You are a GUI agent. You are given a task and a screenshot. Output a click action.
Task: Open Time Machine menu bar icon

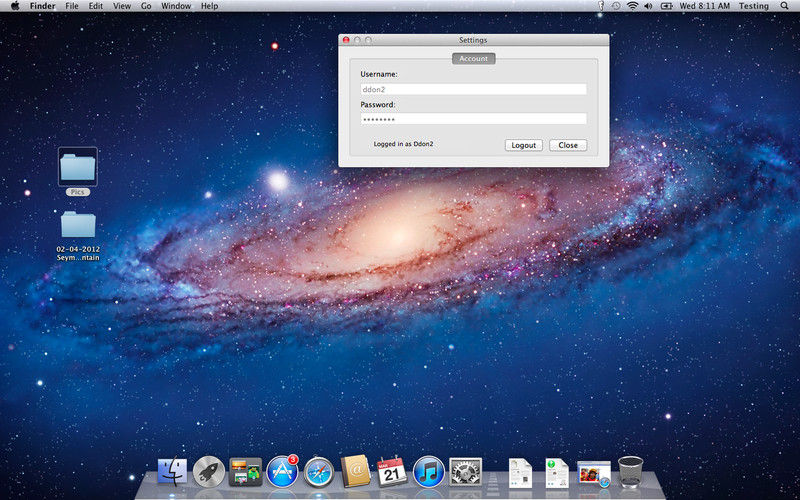click(616, 6)
